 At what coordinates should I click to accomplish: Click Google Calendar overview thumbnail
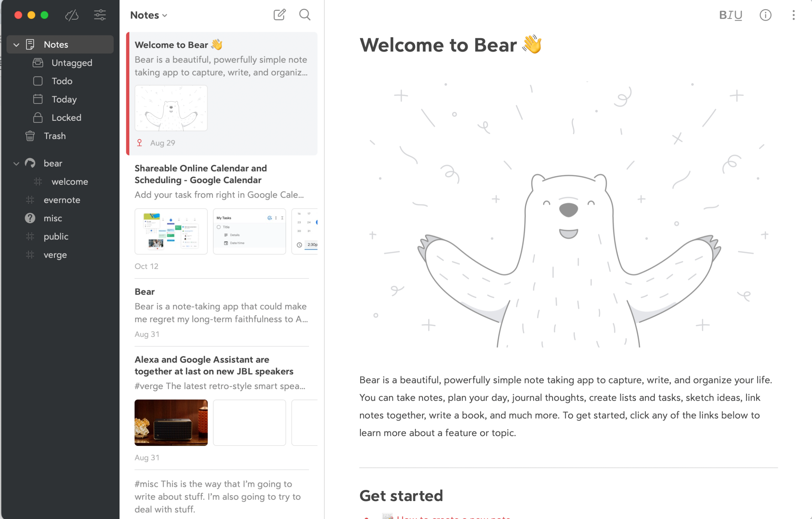[171, 231]
